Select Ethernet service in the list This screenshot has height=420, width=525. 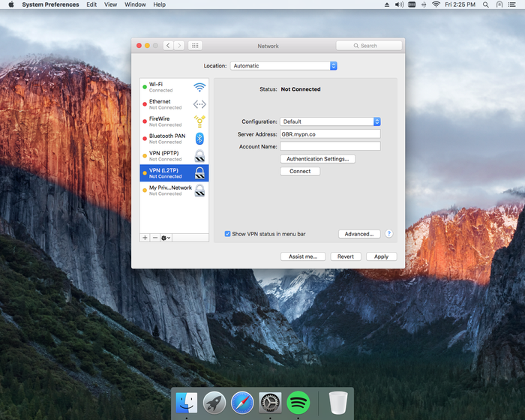point(174,104)
